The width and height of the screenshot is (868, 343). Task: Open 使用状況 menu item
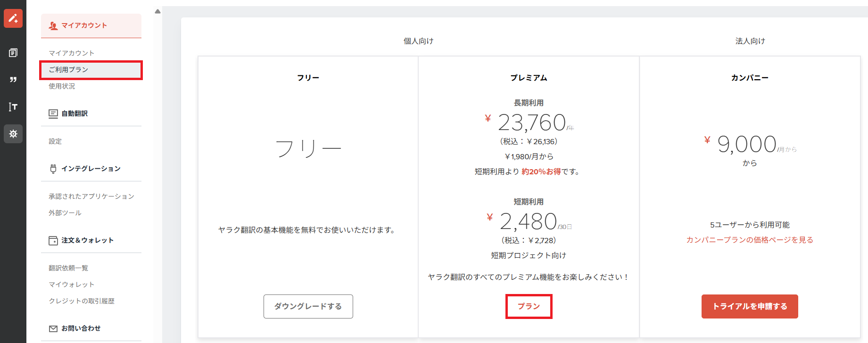[x=62, y=86]
